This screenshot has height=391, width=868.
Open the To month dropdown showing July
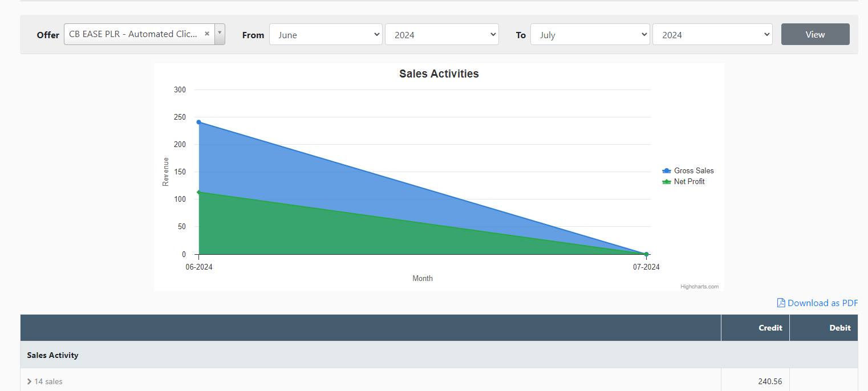pyautogui.click(x=589, y=34)
